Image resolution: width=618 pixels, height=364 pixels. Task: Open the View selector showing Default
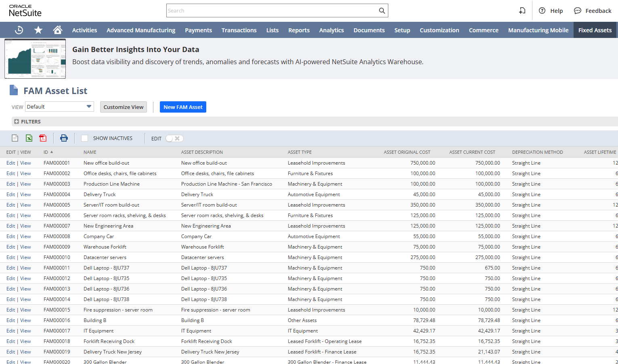coord(57,107)
